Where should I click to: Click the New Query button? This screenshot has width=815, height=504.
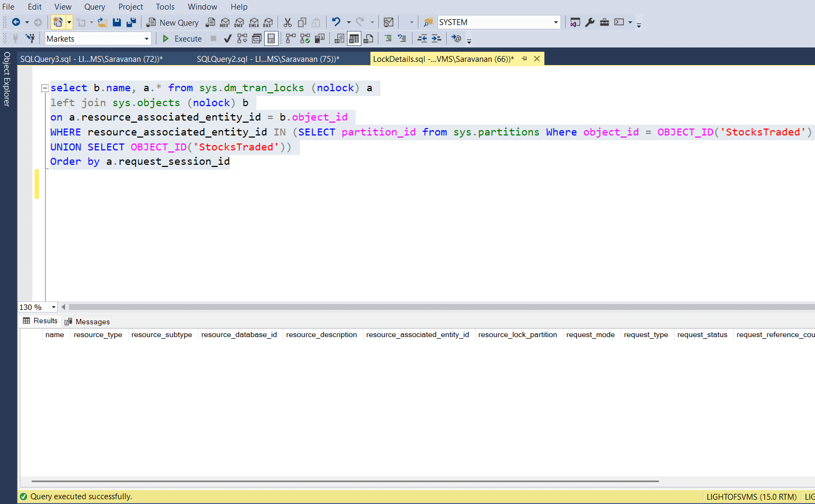(x=173, y=22)
